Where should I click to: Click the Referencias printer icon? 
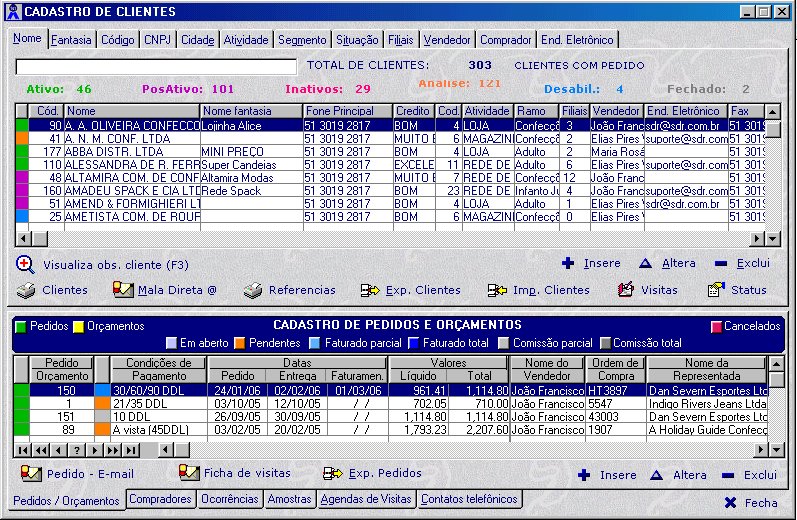click(x=253, y=290)
